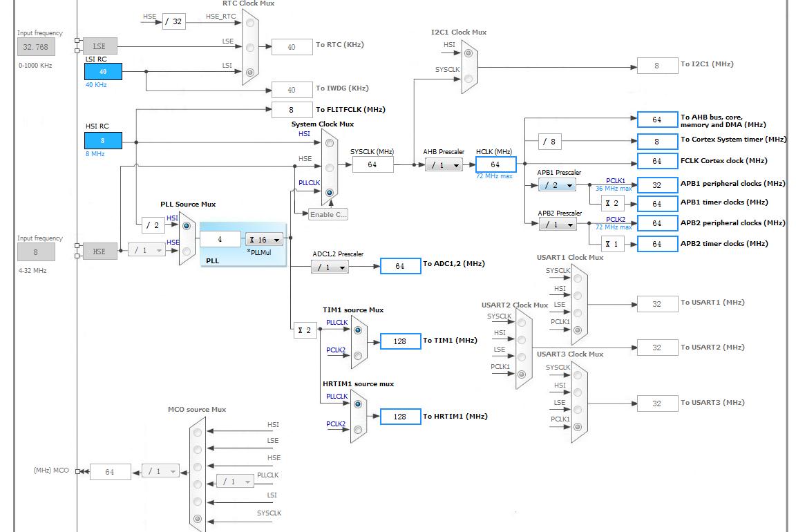Click the To IWDG (KHz) value box
This screenshot has height=532, width=796.
click(x=292, y=90)
